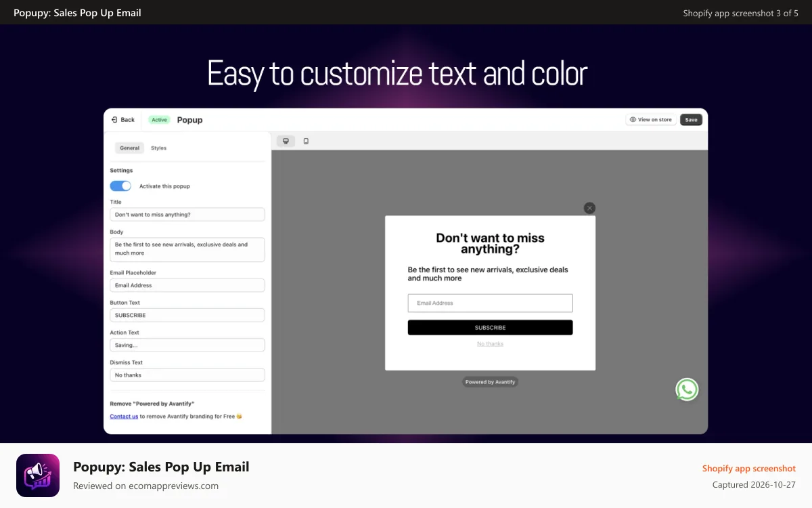
Task: Edit the Title text field
Action: pos(187,215)
